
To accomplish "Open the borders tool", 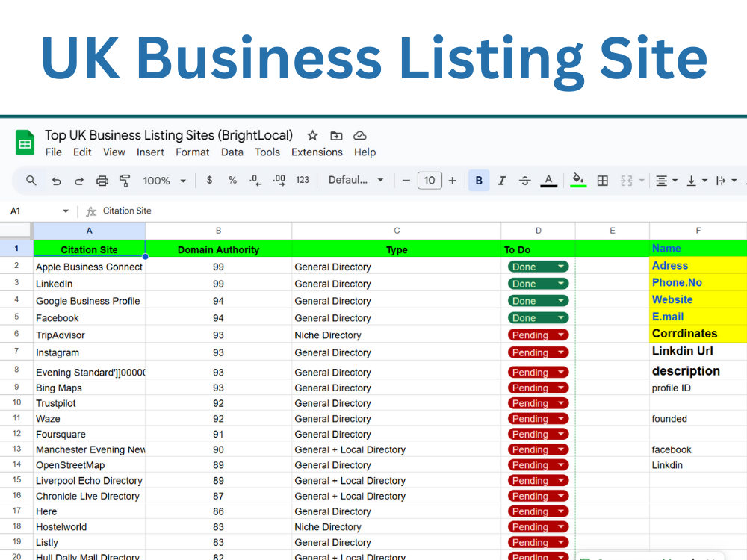I will pyautogui.click(x=602, y=181).
